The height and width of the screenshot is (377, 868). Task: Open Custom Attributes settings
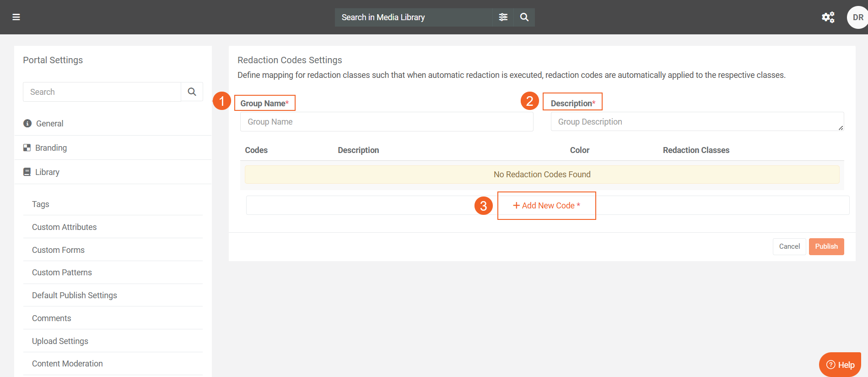(x=64, y=227)
